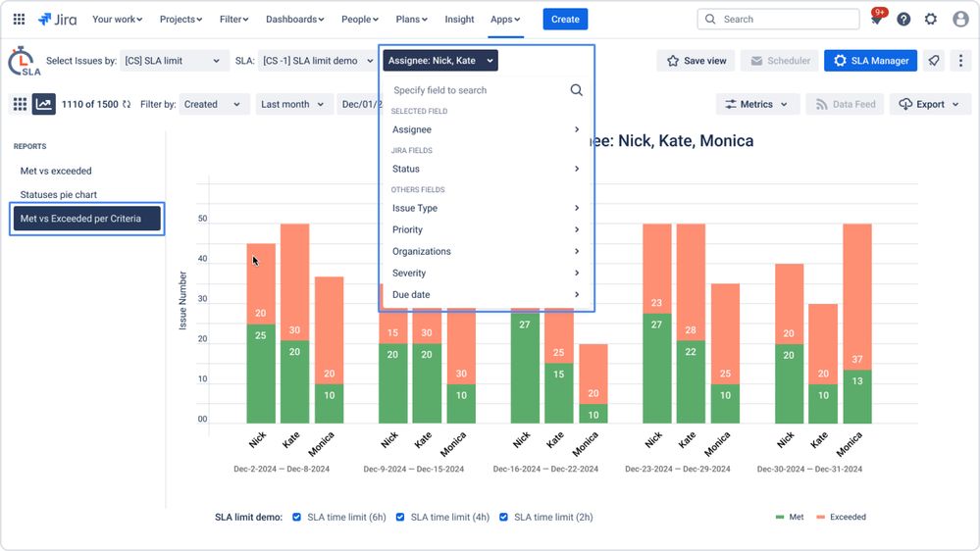This screenshot has height=551, width=980.
Task: Switch to the grid table view icon
Action: [20, 104]
